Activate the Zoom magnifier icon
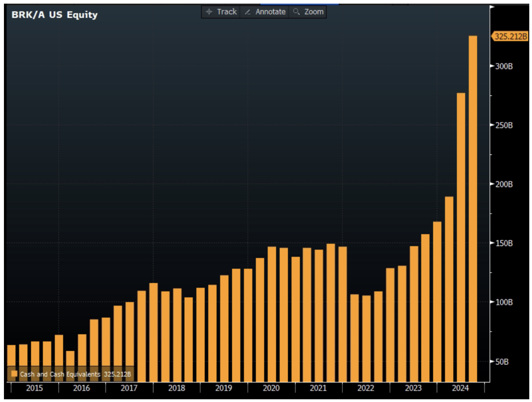This screenshot has width=532, height=402. coord(296,12)
